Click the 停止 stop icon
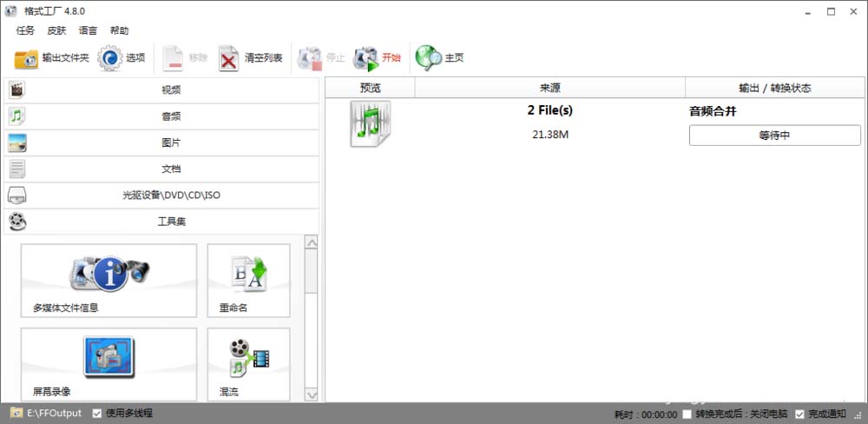 pyautogui.click(x=310, y=58)
